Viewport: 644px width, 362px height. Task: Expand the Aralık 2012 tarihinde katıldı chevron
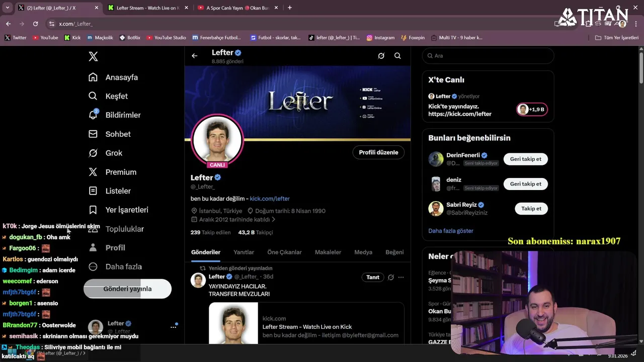[273, 220]
